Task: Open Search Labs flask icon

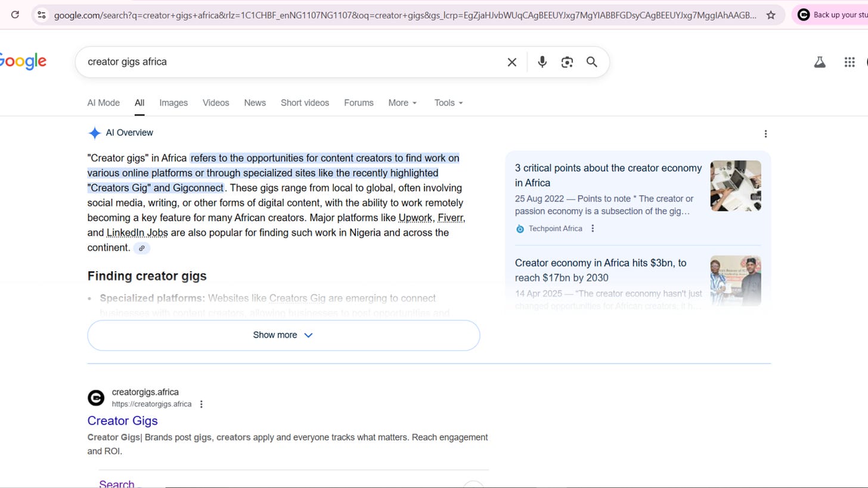Action: click(x=820, y=62)
